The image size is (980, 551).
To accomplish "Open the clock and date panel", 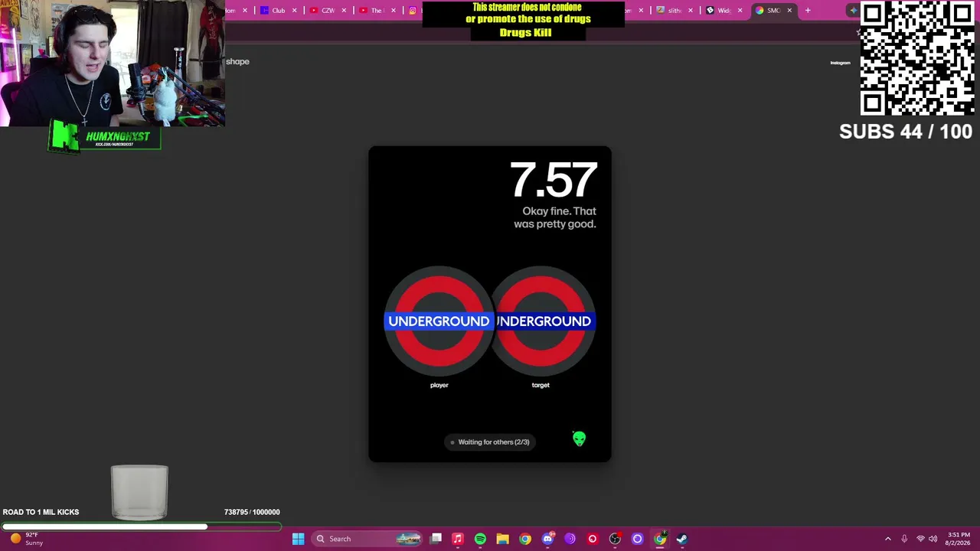I will (x=959, y=539).
